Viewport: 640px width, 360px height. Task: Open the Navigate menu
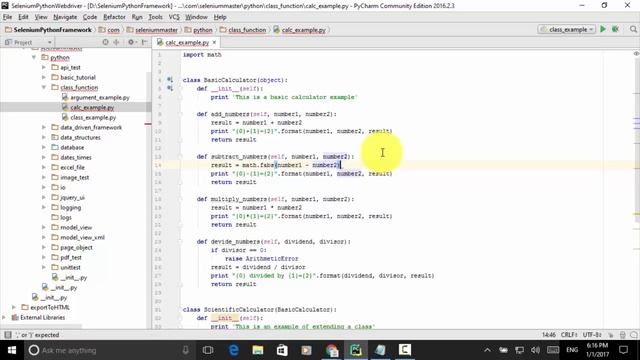(65, 17)
